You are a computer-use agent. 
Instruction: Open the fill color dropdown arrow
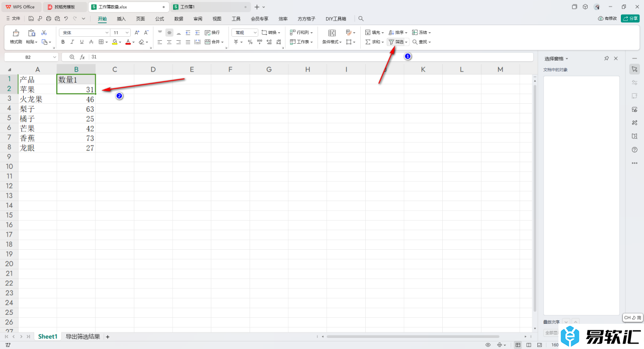click(120, 42)
